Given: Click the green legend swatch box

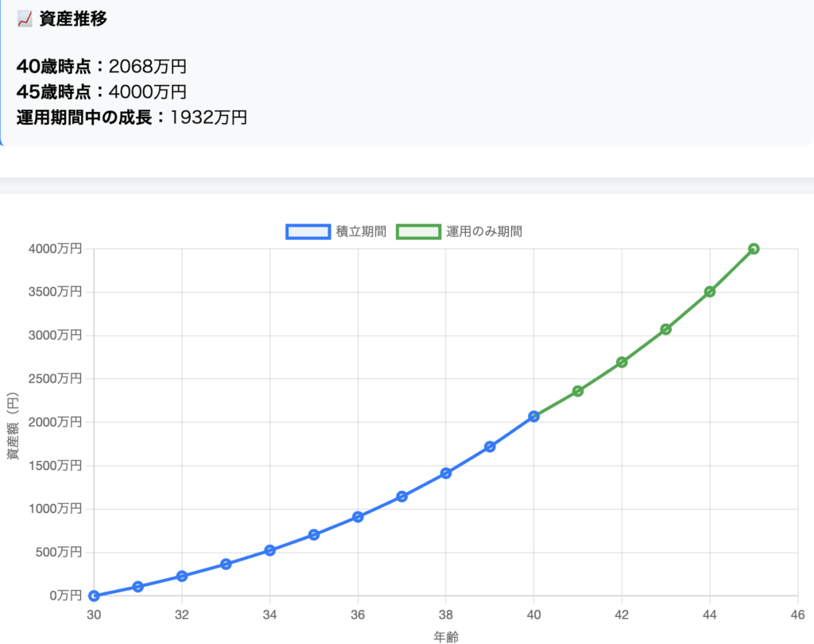Looking at the screenshot, I should click(418, 231).
